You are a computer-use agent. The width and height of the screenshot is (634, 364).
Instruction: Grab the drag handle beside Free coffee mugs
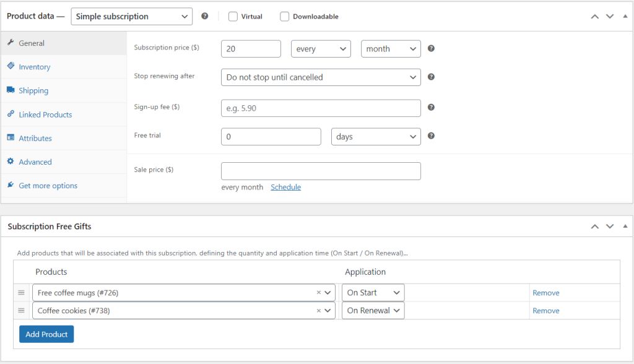[x=21, y=292]
